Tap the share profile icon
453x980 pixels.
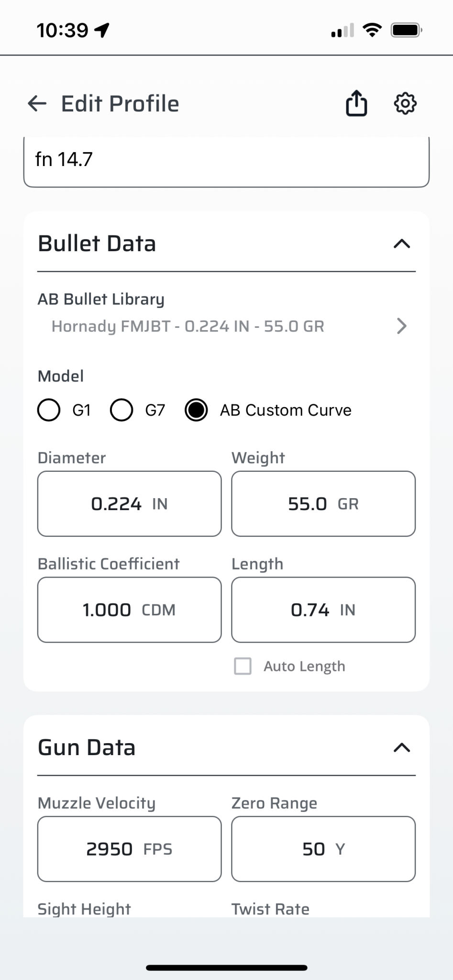tap(356, 103)
